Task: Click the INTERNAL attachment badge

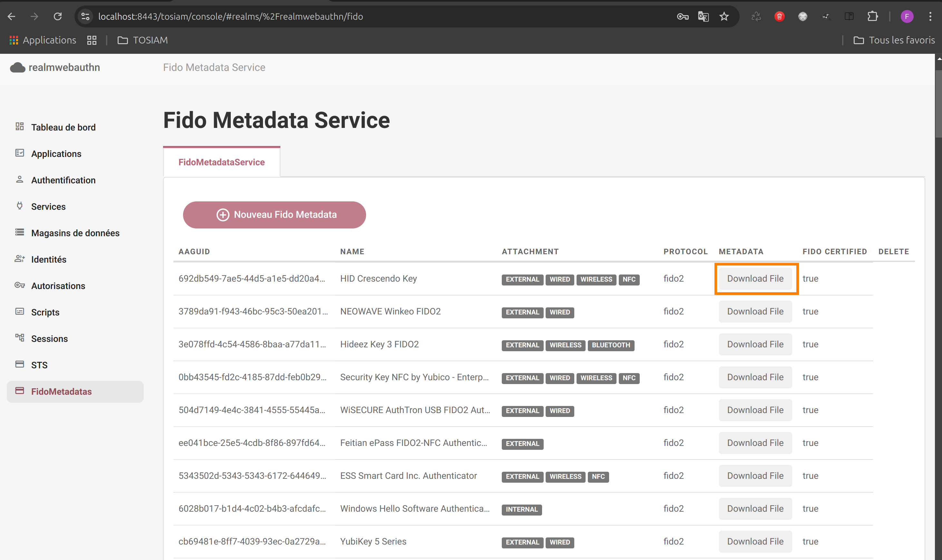Action: 521,509
